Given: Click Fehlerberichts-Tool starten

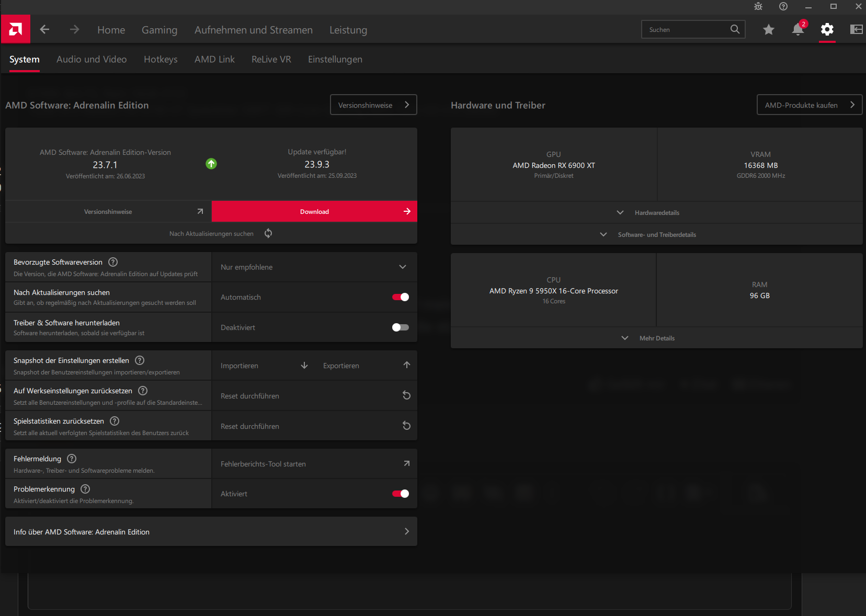Looking at the screenshot, I should 314,464.
